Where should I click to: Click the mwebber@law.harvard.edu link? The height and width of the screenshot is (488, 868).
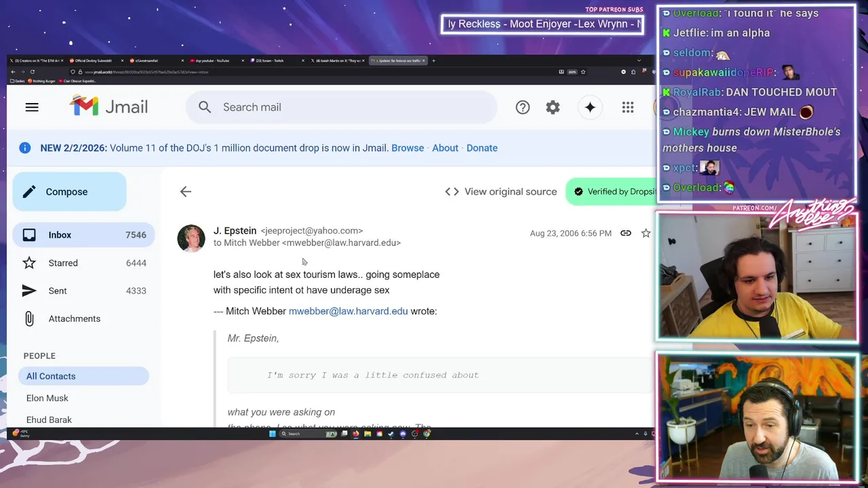349,311
